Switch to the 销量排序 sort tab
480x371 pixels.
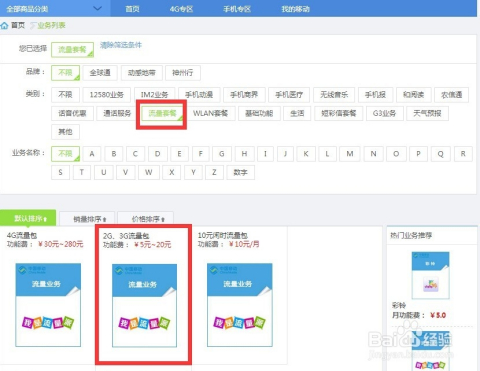[87, 219]
